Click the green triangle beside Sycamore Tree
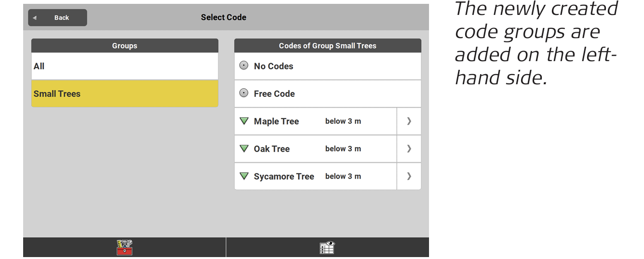Image resolution: width=644 pixels, height=259 pixels. point(244,176)
